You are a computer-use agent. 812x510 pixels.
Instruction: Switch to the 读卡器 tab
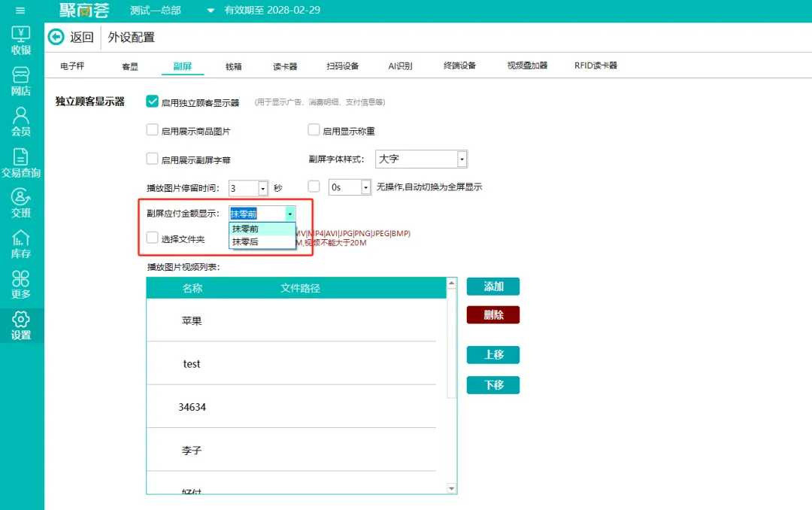click(286, 66)
